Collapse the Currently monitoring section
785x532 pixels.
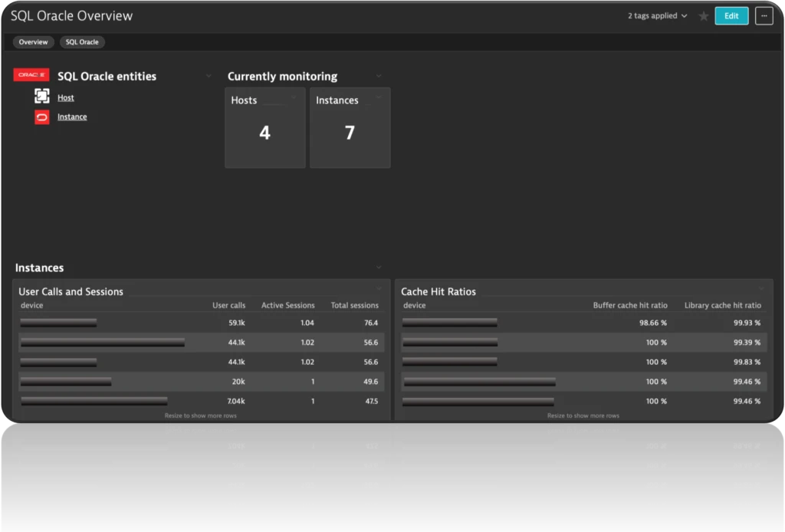(379, 76)
